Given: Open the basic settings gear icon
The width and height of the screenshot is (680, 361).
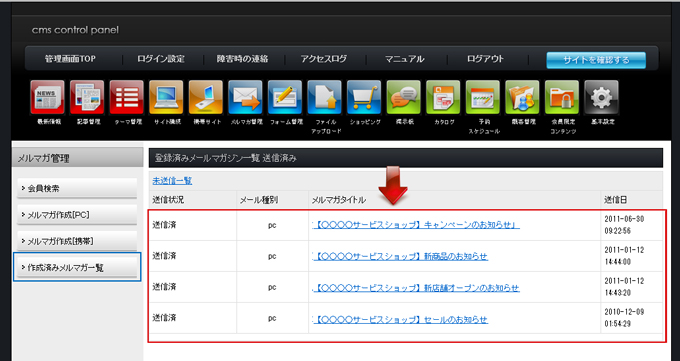Looking at the screenshot, I should 602,97.
